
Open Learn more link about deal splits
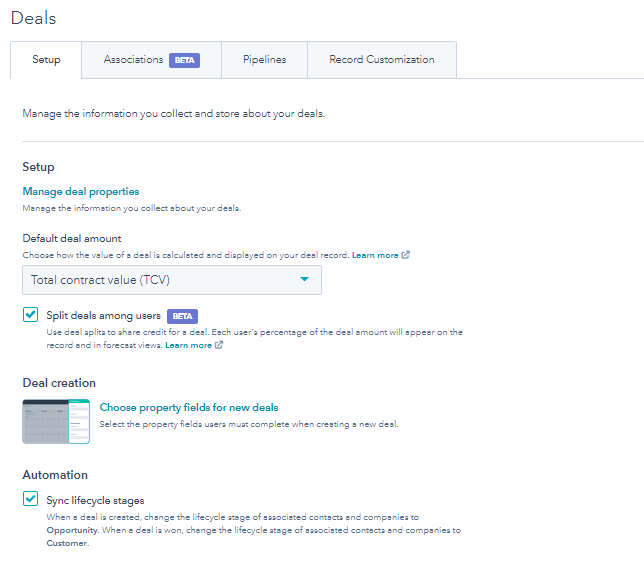tap(188, 345)
